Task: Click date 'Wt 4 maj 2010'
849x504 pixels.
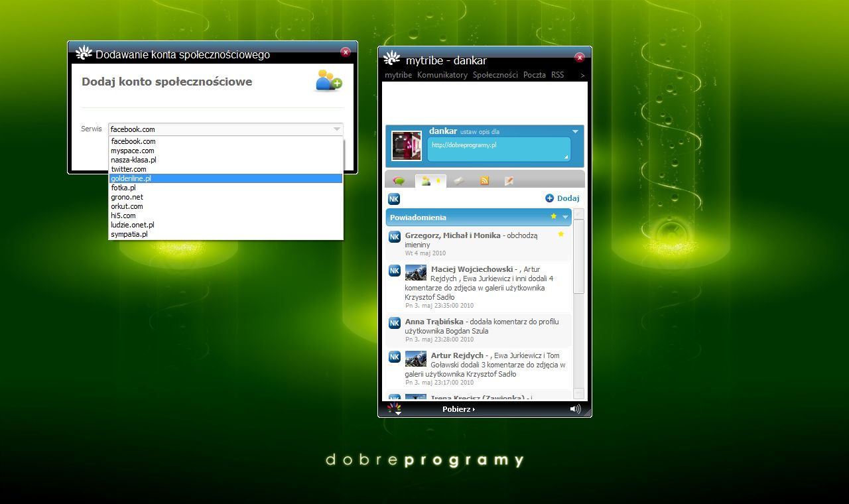Action: [x=425, y=253]
